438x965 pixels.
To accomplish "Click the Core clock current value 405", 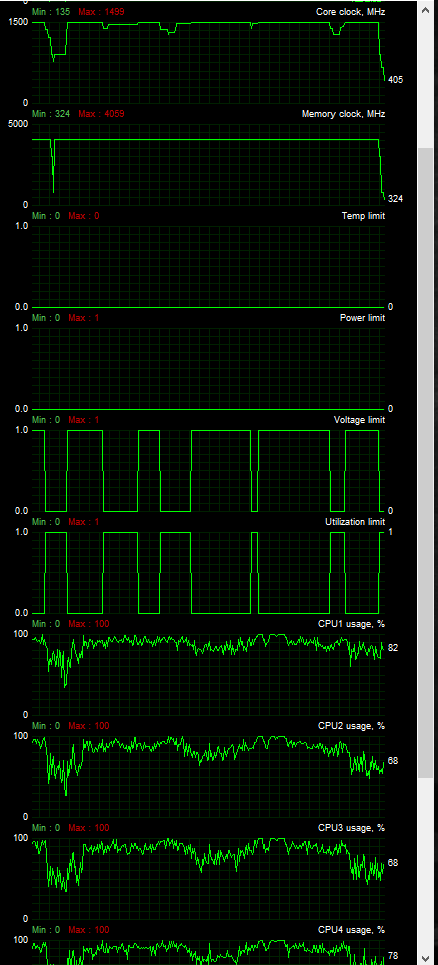I will tap(396, 80).
